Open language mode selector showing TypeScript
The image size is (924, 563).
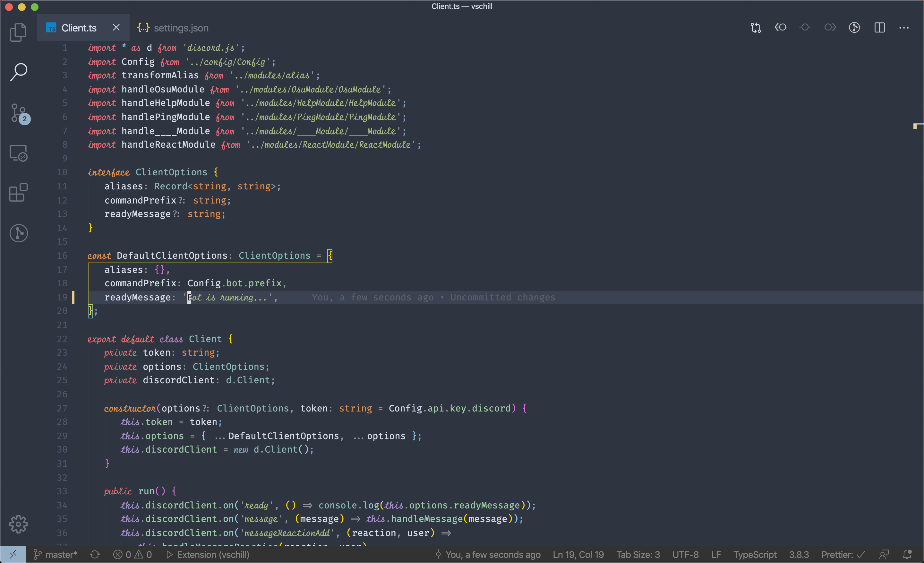tap(755, 554)
